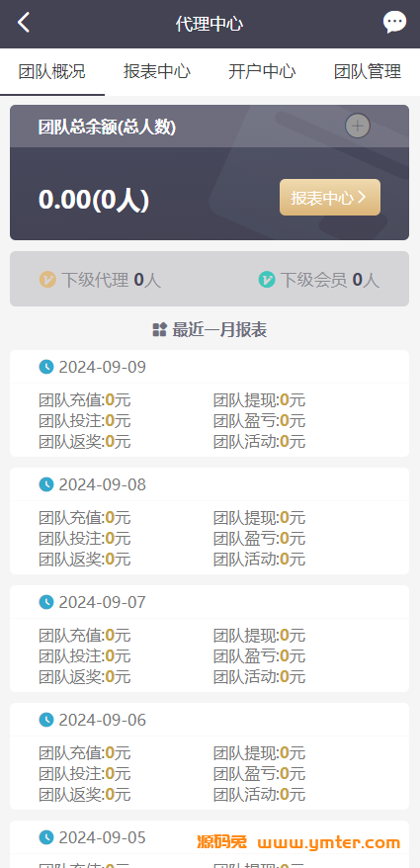Click the gold 报表中心 button
This screenshot has height=868, width=420.
(x=330, y=197)
